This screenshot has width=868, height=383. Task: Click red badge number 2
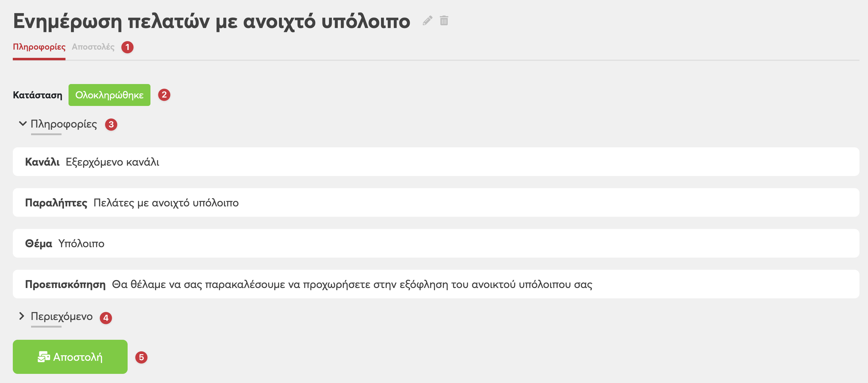click(x=164, y=95)
